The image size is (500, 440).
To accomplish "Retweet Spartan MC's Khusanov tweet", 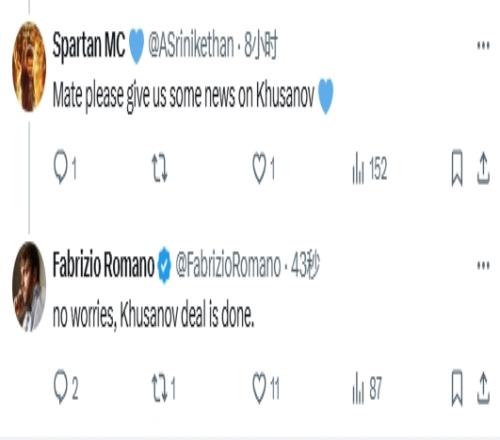I will tap(160, 167).
